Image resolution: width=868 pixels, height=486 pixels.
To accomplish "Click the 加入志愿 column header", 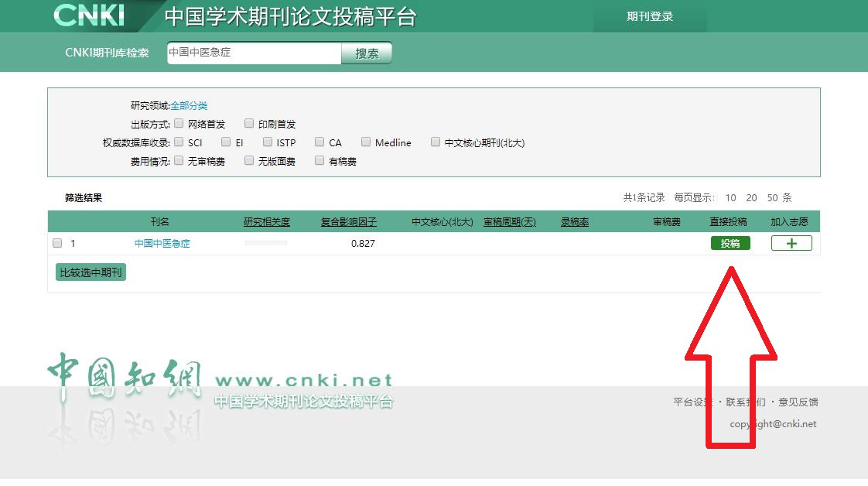I will pyautogui.click(x=789, y=222).
